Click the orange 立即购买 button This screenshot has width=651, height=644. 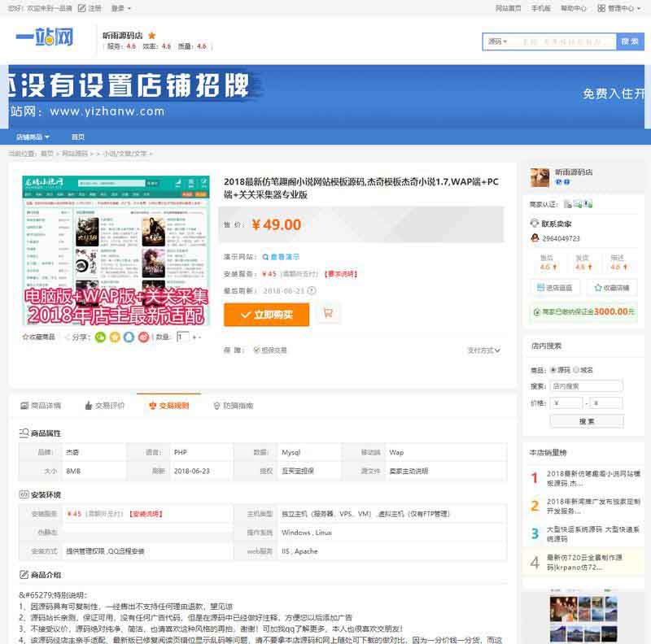pos(266,314)
